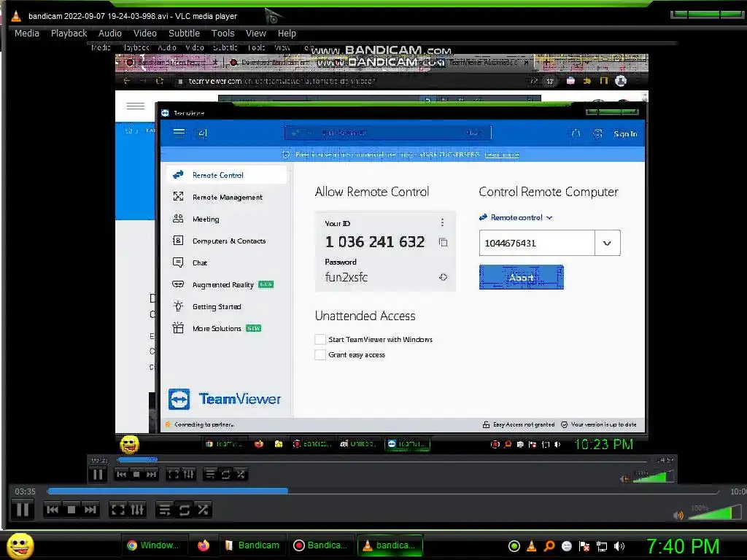Check Grant easy access checkbox
The image size is (747, 560).
pos(320,355)
